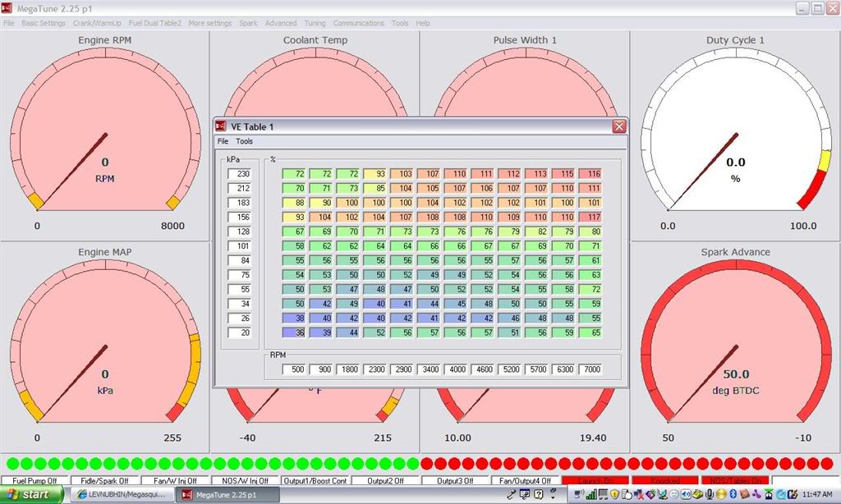Viewport: 841px width, 504px height.
Task: Click the wireless signal strength tray icon
Action: [x=591, y=494]
